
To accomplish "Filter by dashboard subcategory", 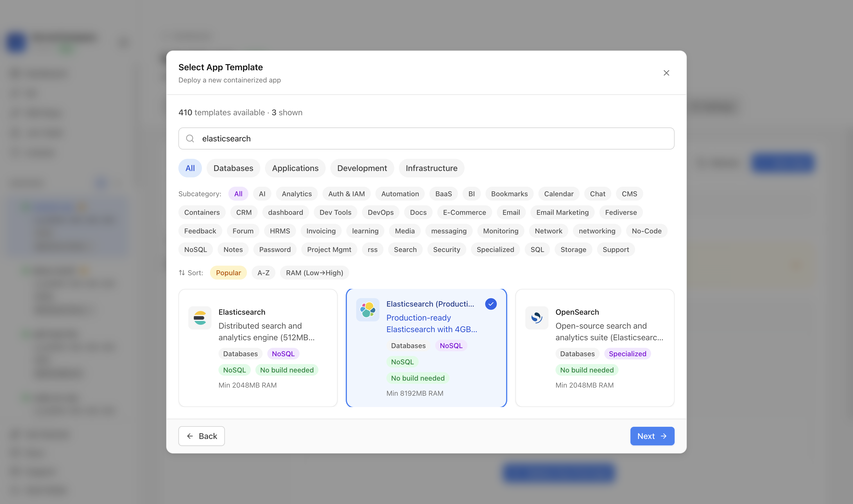I will 286,212.
